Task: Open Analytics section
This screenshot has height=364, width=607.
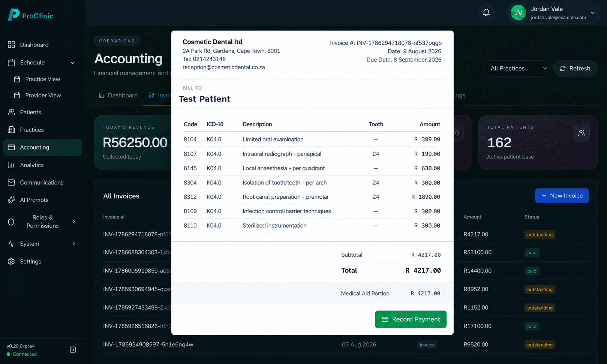Action: click(42, 165)
